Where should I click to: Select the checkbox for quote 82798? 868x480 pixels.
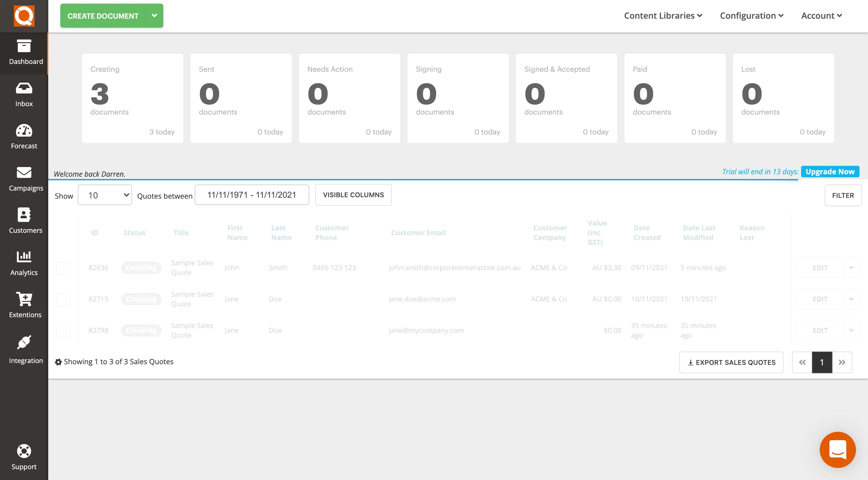63,330
